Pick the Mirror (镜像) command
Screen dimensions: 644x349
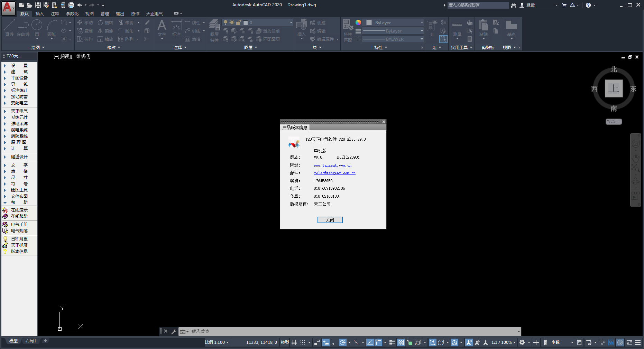(x=105, y=31)
